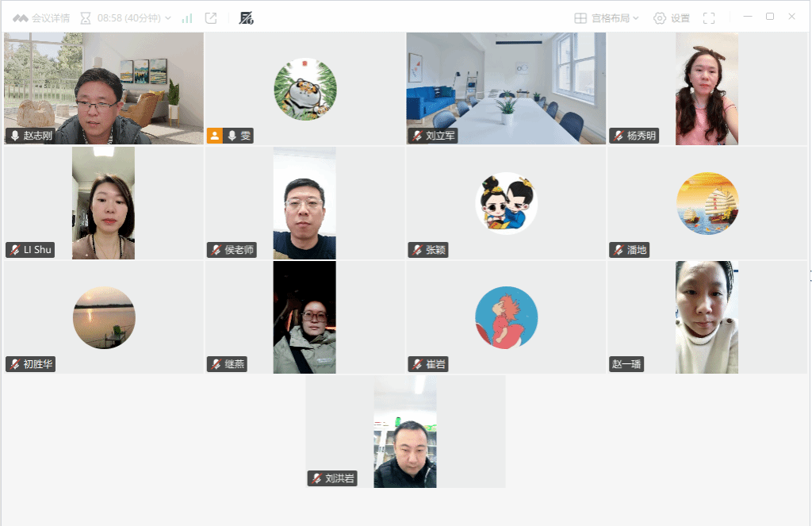Click the tiger avatar of participant 雯

[305, 89]
